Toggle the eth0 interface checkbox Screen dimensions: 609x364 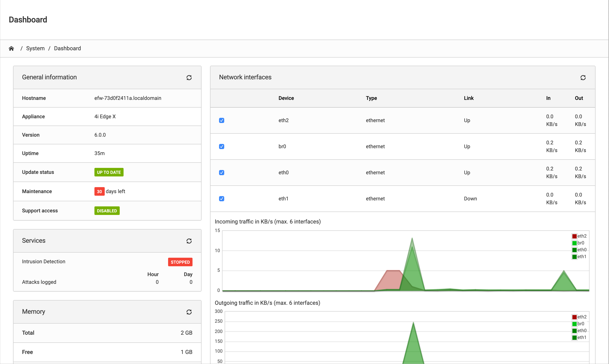(221, 172)
